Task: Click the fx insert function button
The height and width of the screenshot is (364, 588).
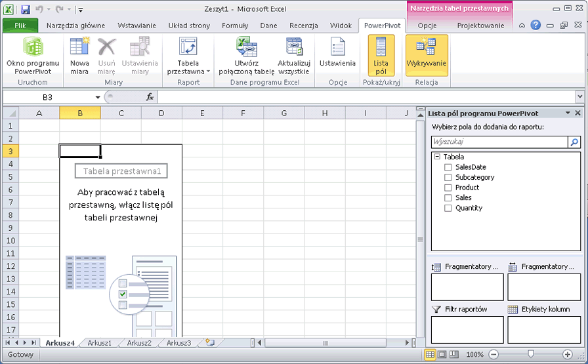Action: point(150,97)
